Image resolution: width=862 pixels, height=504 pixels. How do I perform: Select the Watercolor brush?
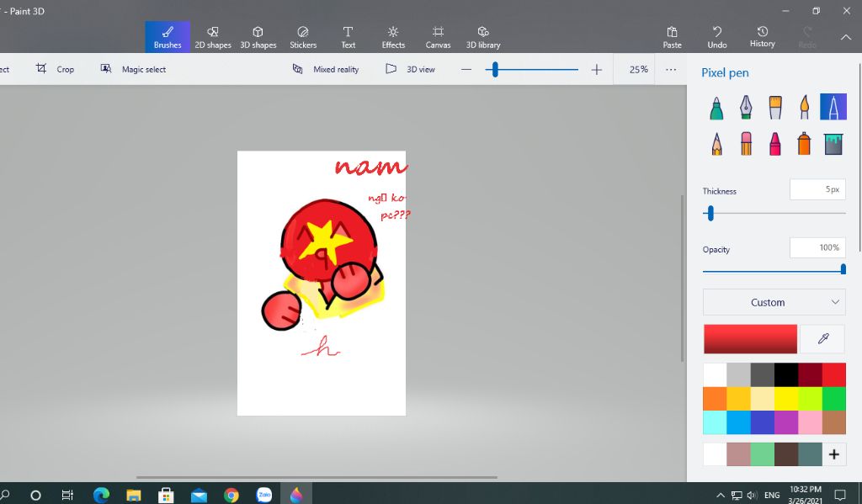click(x=804, y=107)
